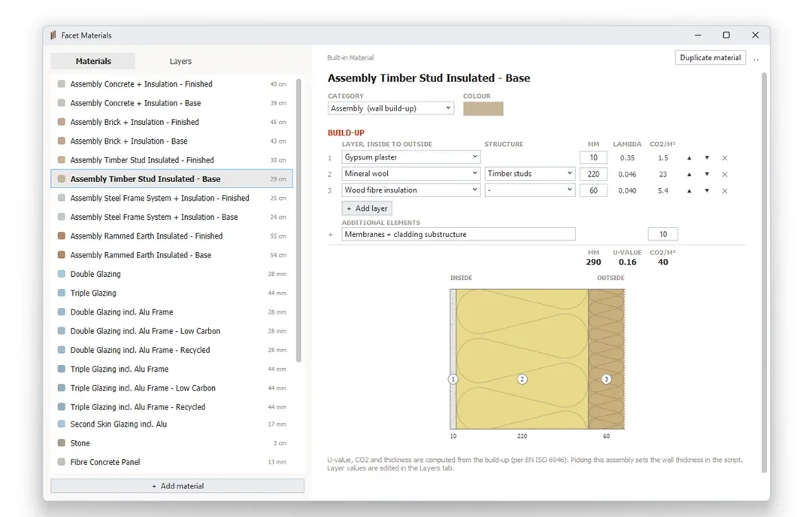This screenshot has height=517, width=812.
Task: Click the Rammed Earth Insulated - Finished swatch
Action: pyautogui.click(x=61, y=236)
